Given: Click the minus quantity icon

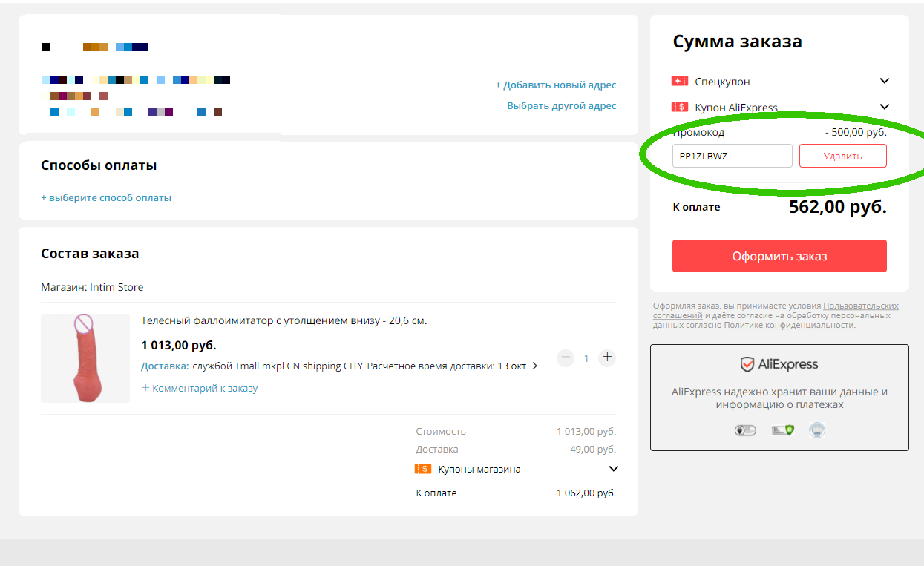Looking at the screenshot, I should click(566, 358).
